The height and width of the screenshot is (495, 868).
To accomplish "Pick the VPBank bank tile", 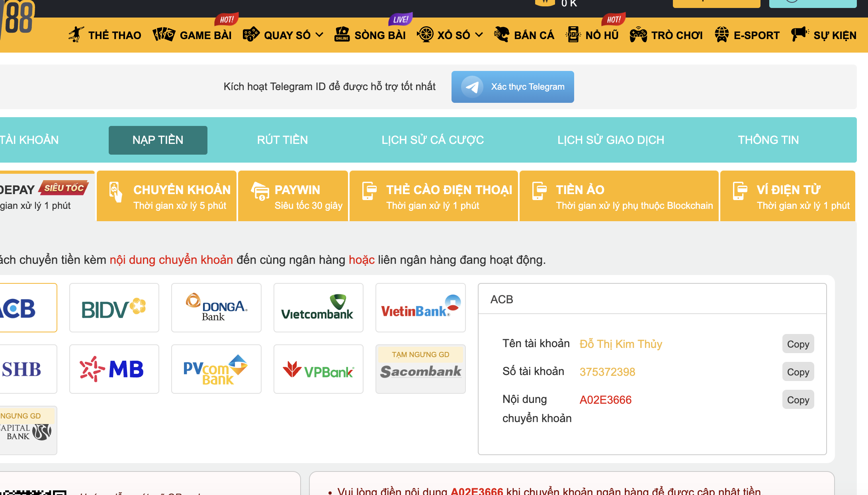I will coord(318,369).
